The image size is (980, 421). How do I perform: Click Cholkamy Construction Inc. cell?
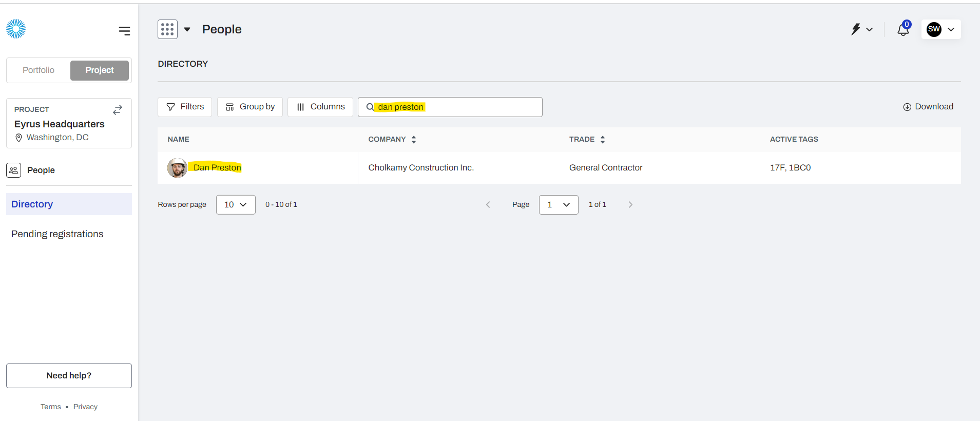(421, 167)
